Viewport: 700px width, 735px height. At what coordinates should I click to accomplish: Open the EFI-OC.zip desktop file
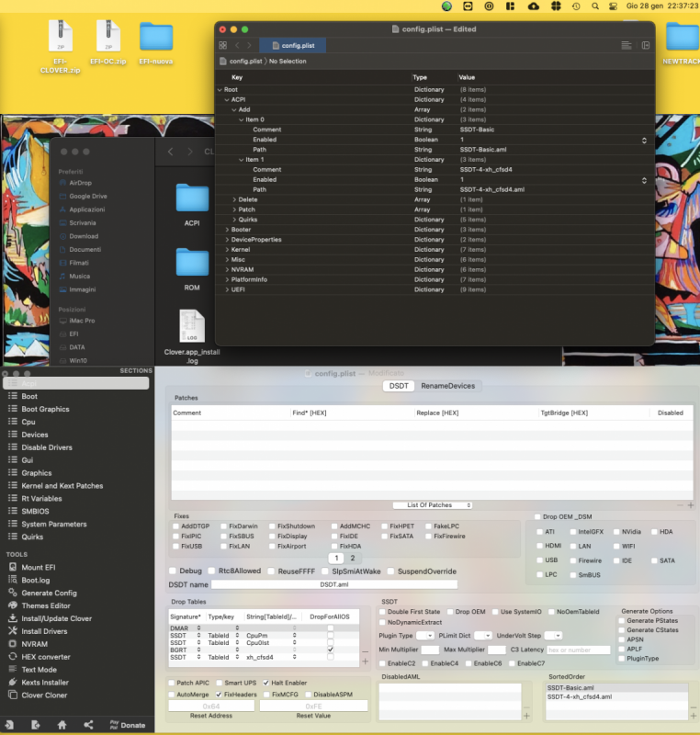pos(108,42)
